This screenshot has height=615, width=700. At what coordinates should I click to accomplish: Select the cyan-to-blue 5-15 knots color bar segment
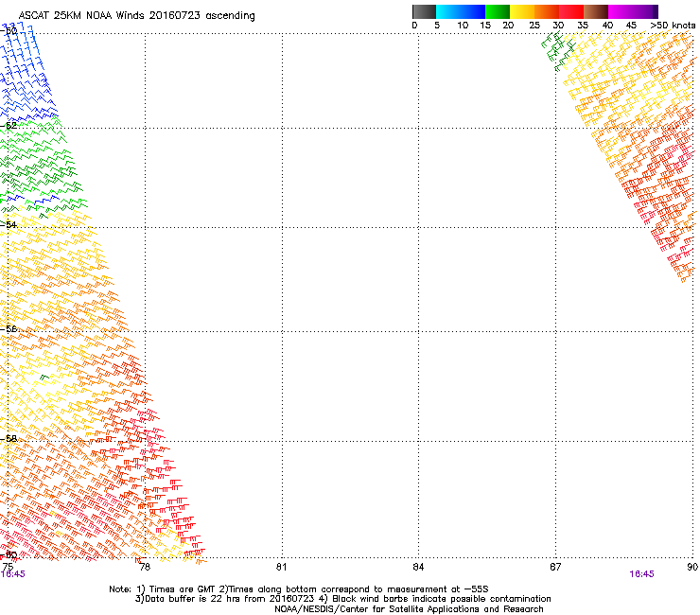coord(461,11)
